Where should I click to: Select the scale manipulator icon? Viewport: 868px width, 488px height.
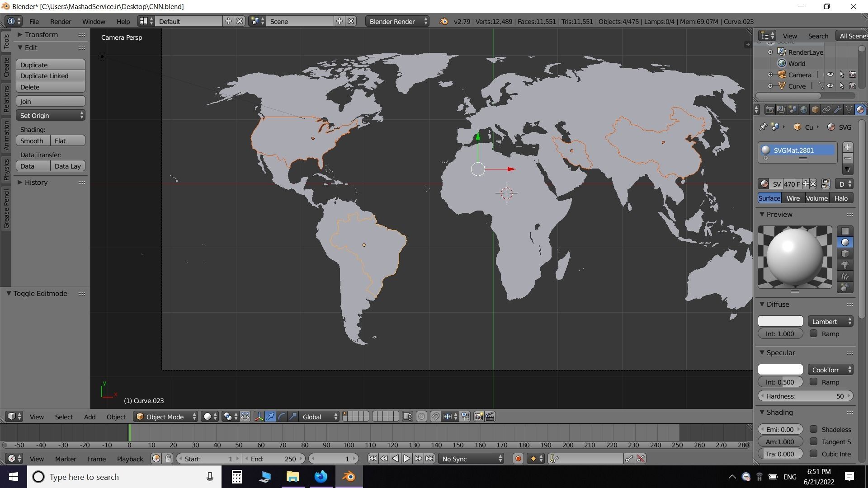pyautogui.click(x=293, y=417)
